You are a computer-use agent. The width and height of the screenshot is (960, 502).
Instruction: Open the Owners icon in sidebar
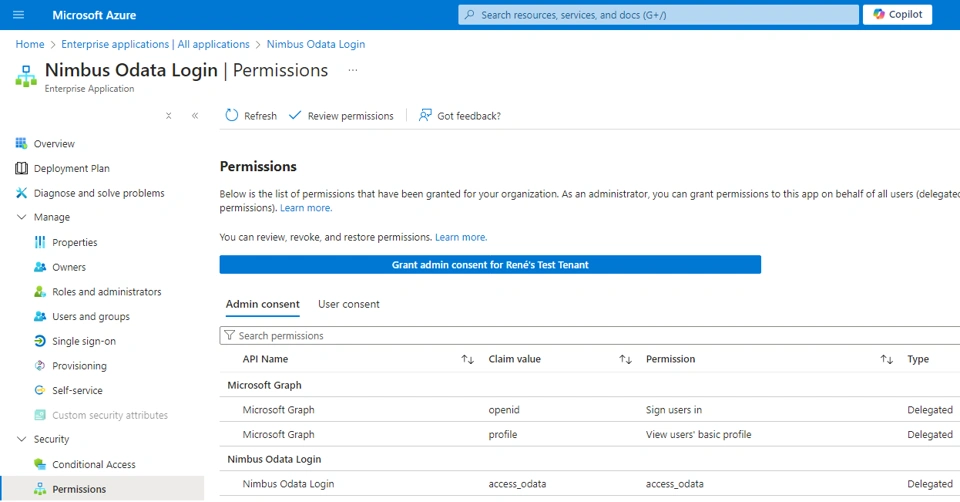(40, 267)
